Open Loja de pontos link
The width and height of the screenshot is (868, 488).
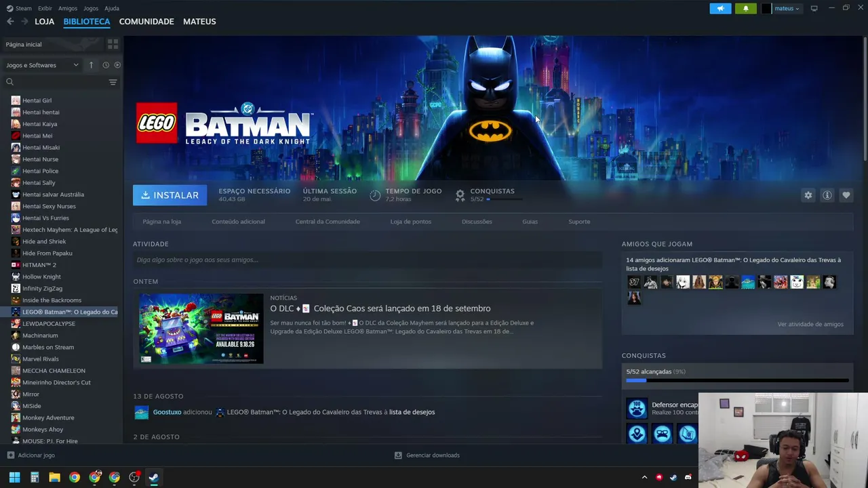(410, 222)
